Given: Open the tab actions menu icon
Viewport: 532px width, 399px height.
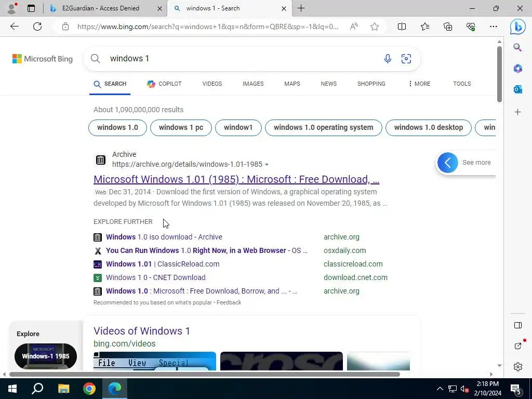Looking at the screenshot, I should point(31,8).
